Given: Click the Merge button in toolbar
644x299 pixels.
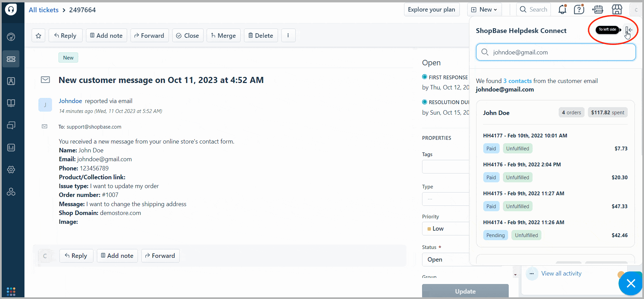Looking at the screenshot, I should coord(223,36).
